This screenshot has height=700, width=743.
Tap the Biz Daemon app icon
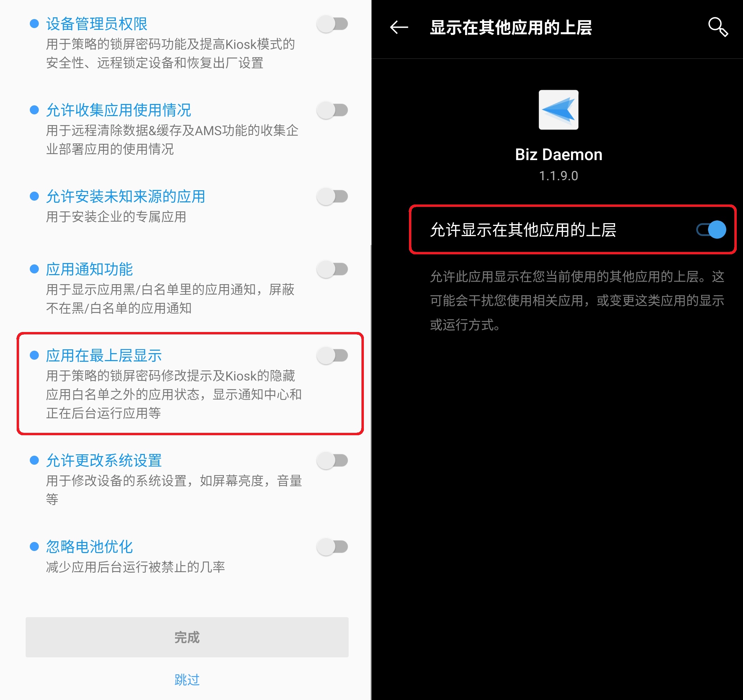coord(558,110)
